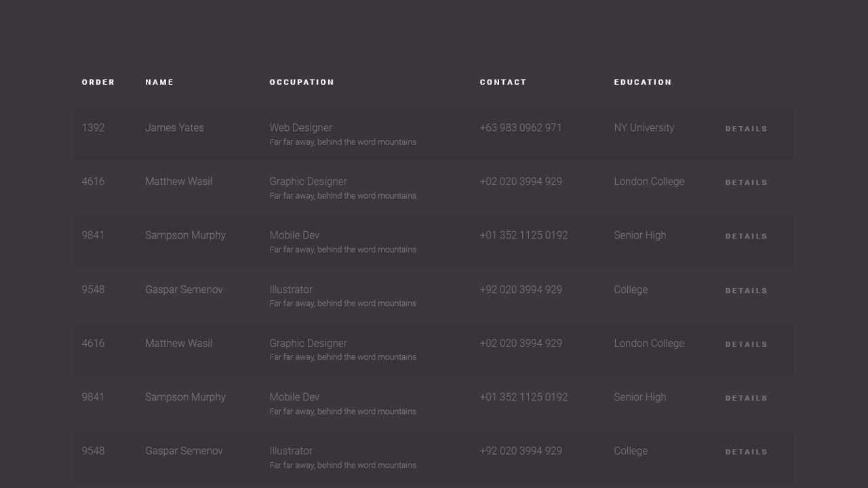Click the first Senior High education entry
This screenshot has width=868, height=488.
(639, 235)
